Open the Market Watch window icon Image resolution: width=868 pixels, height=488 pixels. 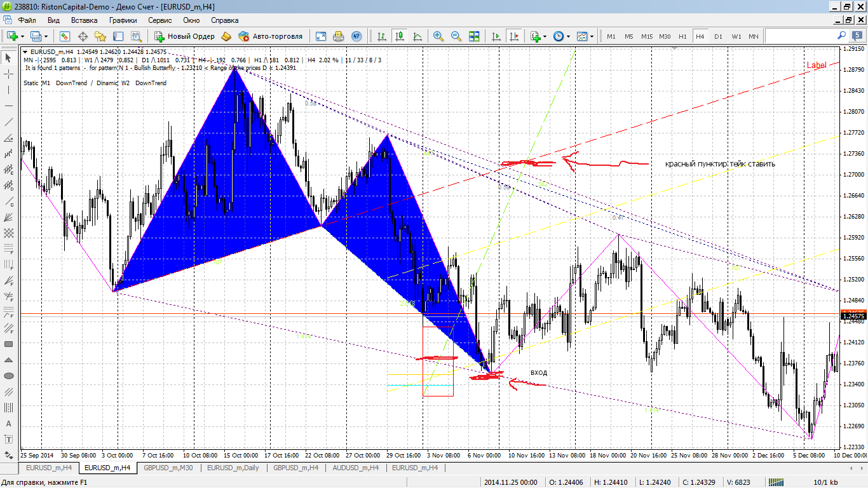(x=65, y=36)
